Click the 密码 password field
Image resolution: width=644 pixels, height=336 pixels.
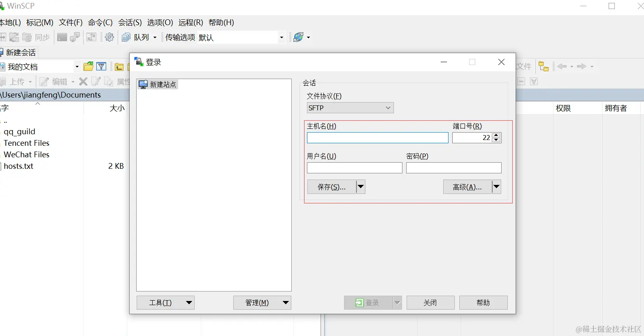tap(454, 168)
